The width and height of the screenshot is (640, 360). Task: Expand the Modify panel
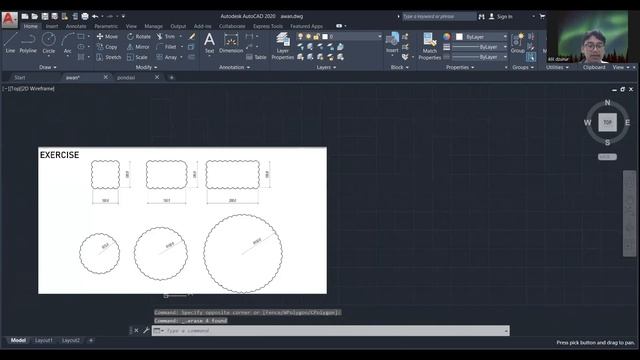pyautogui.click(x=146, y=67)
